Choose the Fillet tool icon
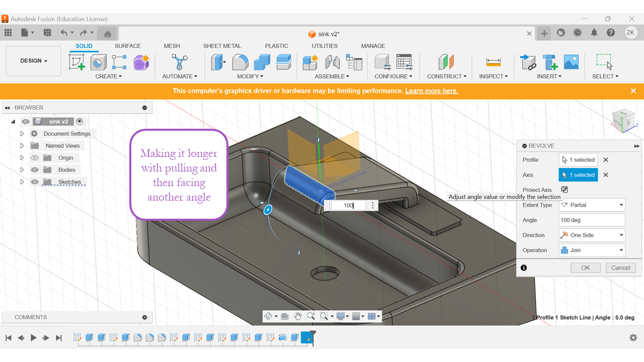Viewport: 644px width, 362px height. (x=240, y=62)
